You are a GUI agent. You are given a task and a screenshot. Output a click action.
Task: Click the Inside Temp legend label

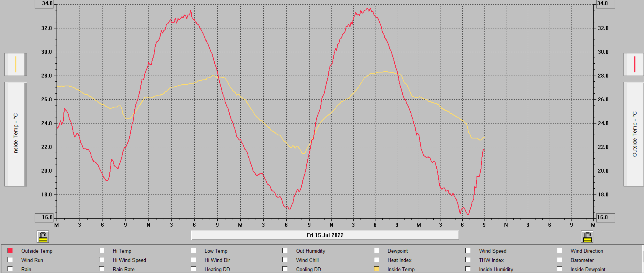tap(401, 269)
